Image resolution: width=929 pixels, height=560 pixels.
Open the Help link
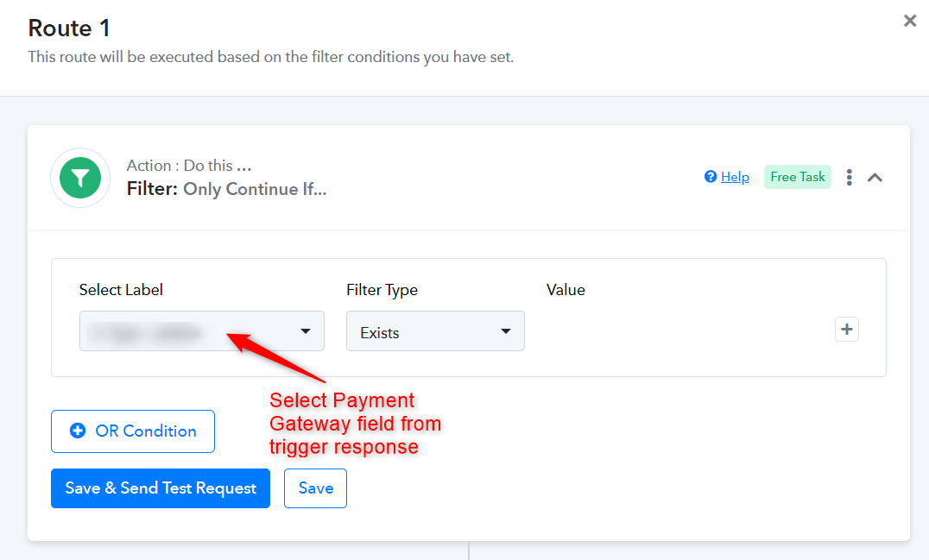tap(735, 176)
